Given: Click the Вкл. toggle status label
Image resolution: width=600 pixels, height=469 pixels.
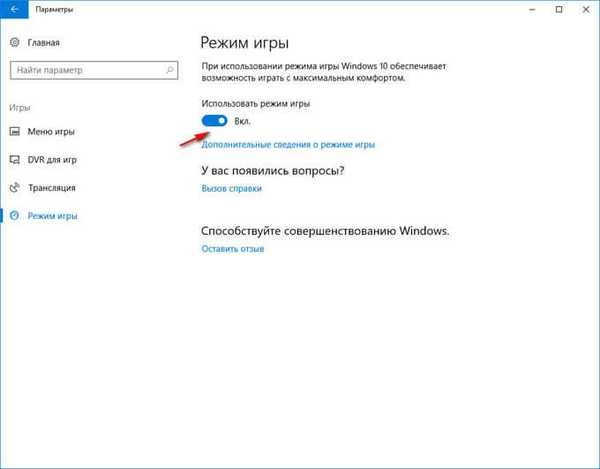Looking at the screenshot, I should (x=242, y=121).
